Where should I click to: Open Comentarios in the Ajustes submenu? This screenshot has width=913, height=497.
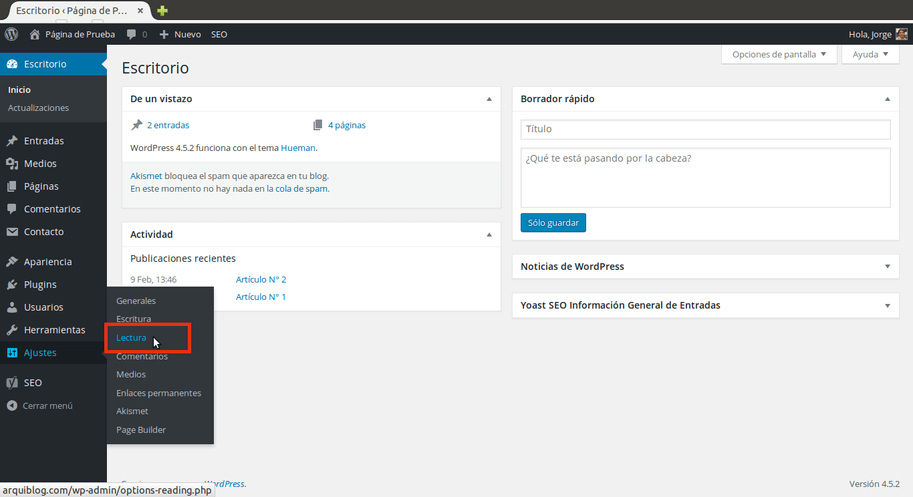coord(141,356)
